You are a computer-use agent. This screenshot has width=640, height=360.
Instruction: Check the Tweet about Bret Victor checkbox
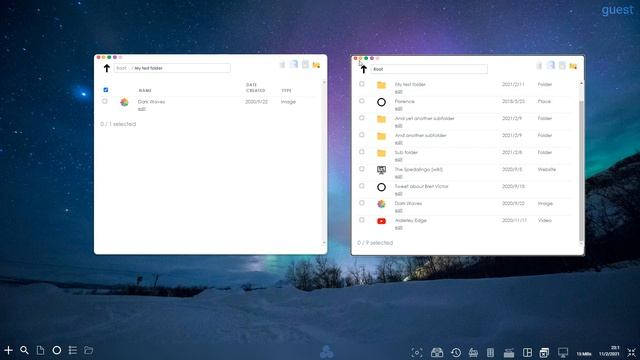click(362, 186)
